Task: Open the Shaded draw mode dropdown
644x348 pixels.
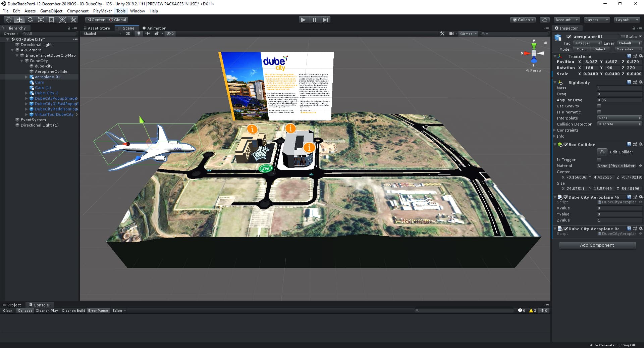Action: 102,34
